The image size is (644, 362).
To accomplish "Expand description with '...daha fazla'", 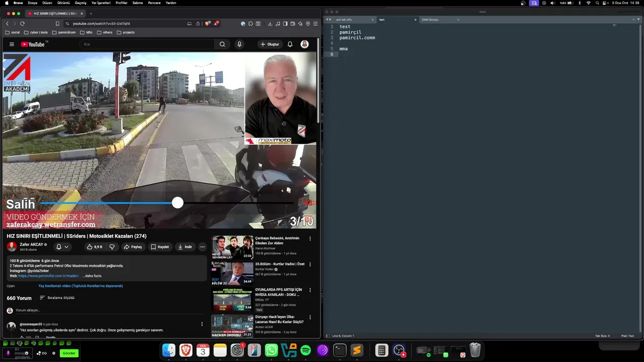I will coord(92,276).
